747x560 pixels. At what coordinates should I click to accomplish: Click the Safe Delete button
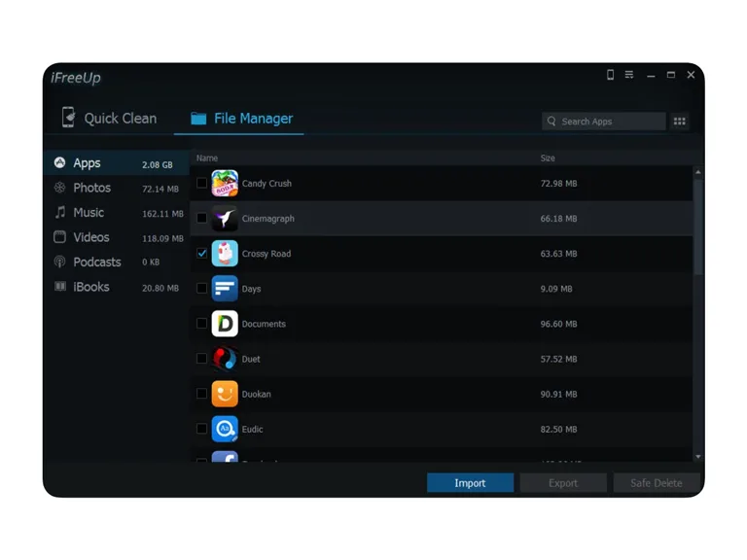[656, 483]
